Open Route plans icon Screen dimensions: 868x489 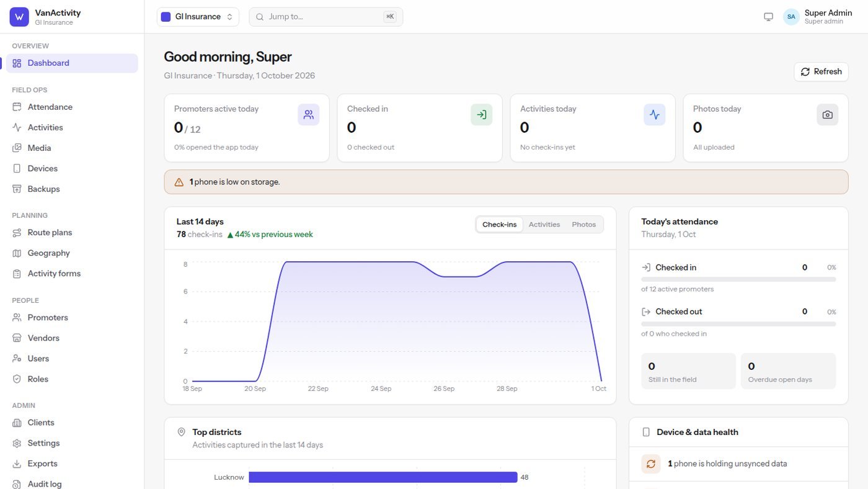(17, 233)
